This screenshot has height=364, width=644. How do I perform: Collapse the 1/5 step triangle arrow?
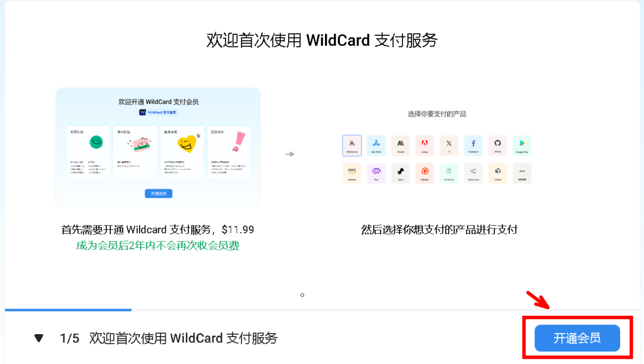[39, 338]
